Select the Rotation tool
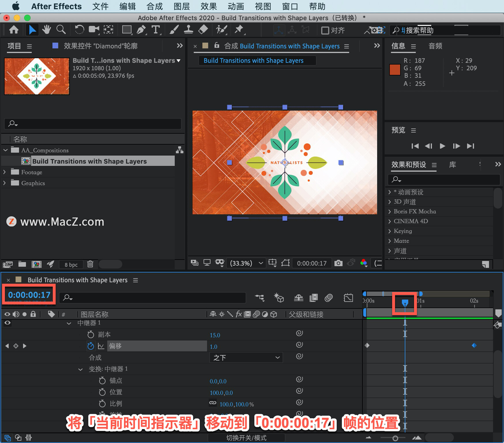This screenshot has height=443, width=504. coord(79,30)
